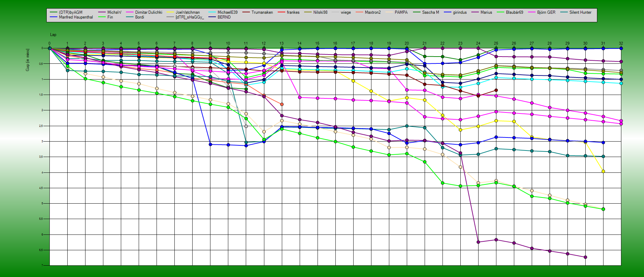Click the Lap axis title
The height and width of the screenshot is (277, 644).
point(53,35)
